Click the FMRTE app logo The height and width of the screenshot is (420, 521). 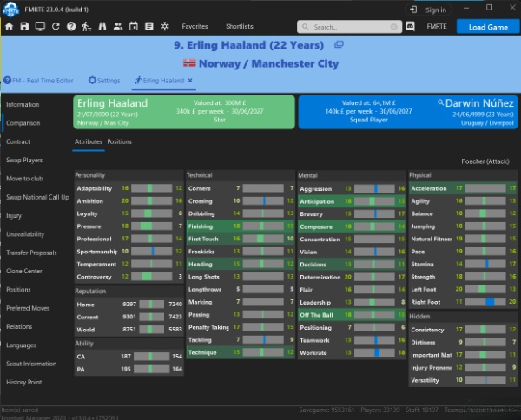click(x=10, y=9)
